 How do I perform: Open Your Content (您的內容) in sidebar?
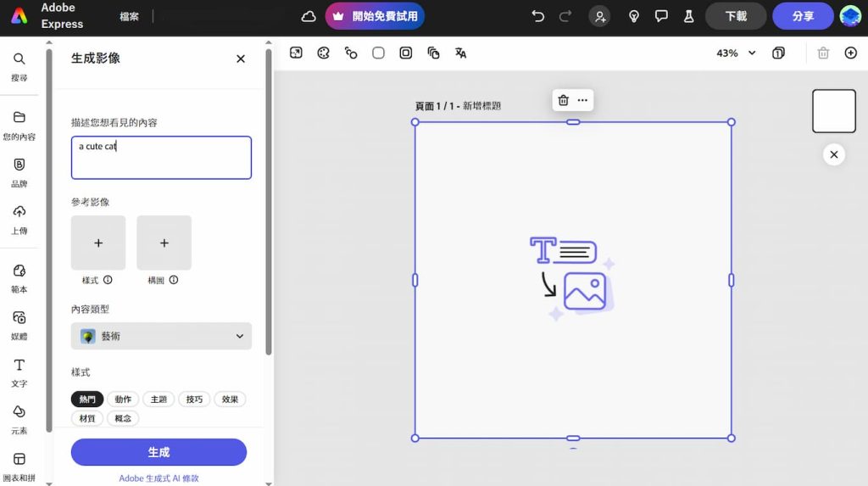point(19,126)
